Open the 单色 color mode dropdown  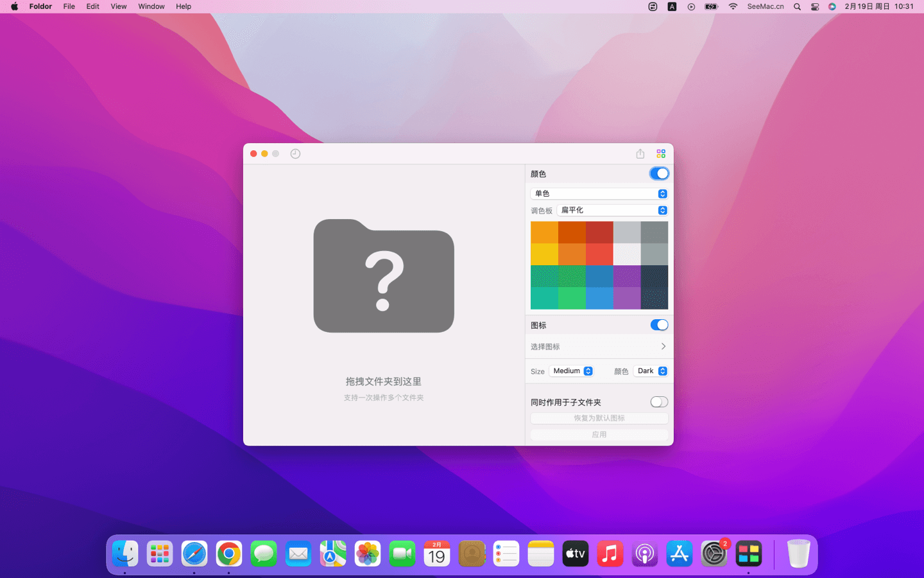pos(599,193)
